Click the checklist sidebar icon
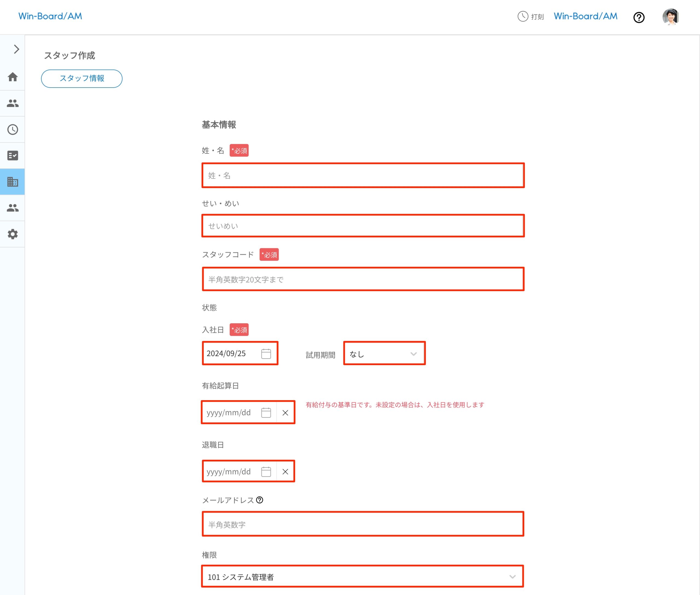Image resolution: width=700 pixels, height=595 pixels. point(13,155)
